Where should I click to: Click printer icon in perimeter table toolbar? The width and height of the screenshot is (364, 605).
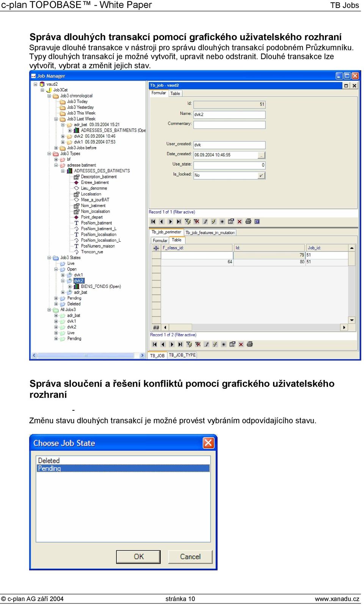coord(249,344)
